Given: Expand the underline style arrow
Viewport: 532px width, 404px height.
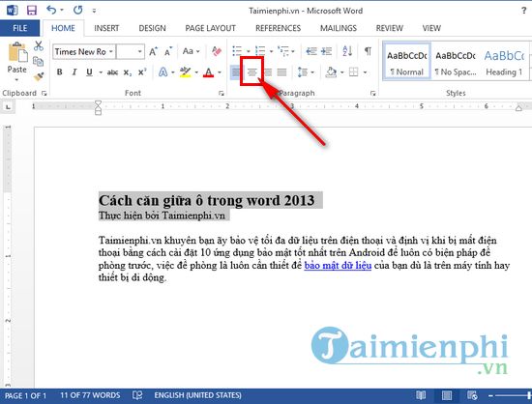Looking at the screenshot, I should coord(101,72).
